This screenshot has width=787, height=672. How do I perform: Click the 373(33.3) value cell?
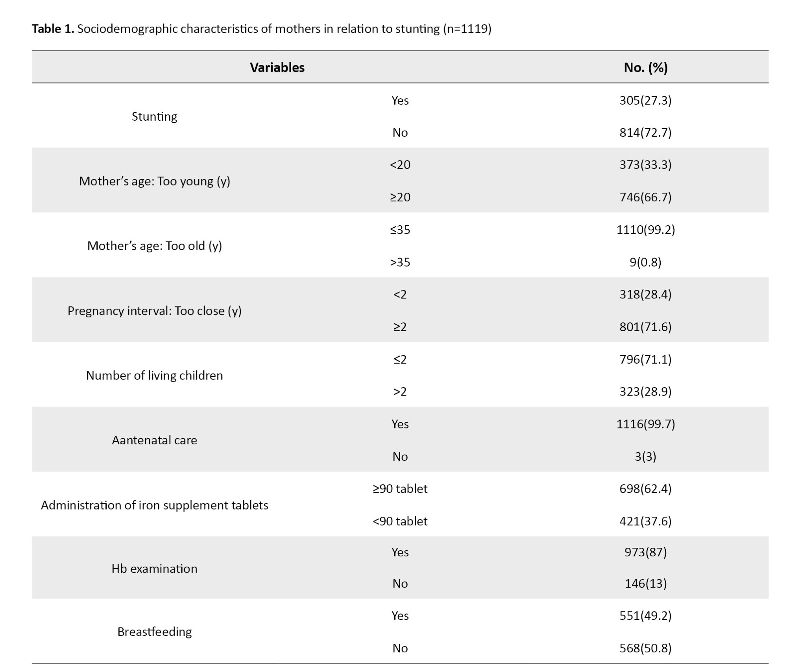click(645, 164)
